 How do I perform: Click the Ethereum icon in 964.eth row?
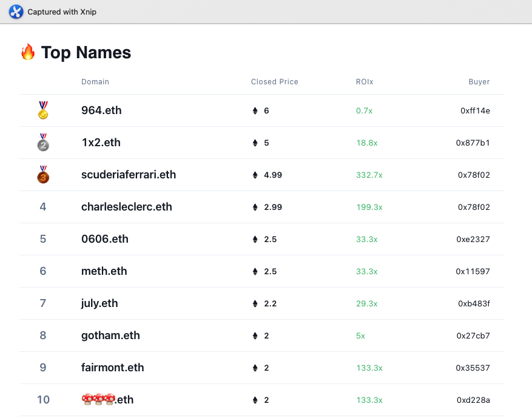coord(255,110)
